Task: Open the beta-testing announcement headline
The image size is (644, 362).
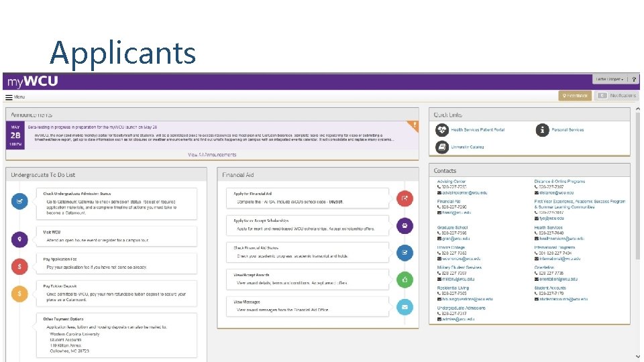Action: pyautogui.click(x=93, y=127)
